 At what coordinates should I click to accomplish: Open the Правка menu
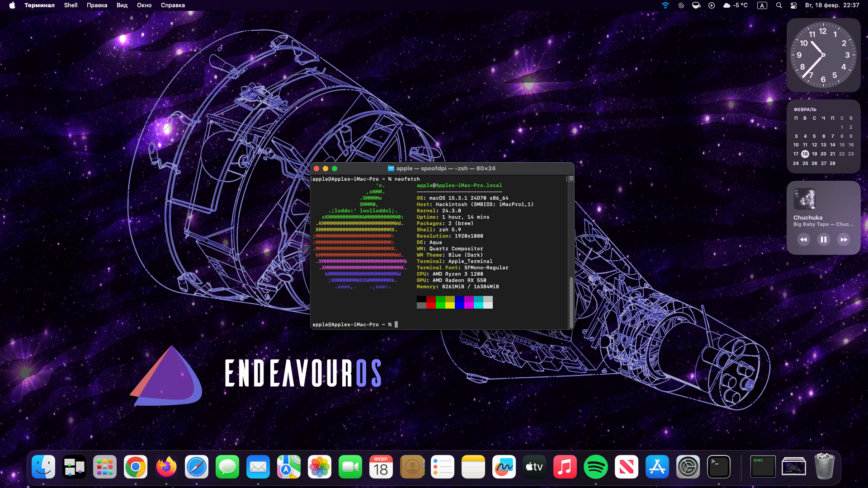(97, 5)
